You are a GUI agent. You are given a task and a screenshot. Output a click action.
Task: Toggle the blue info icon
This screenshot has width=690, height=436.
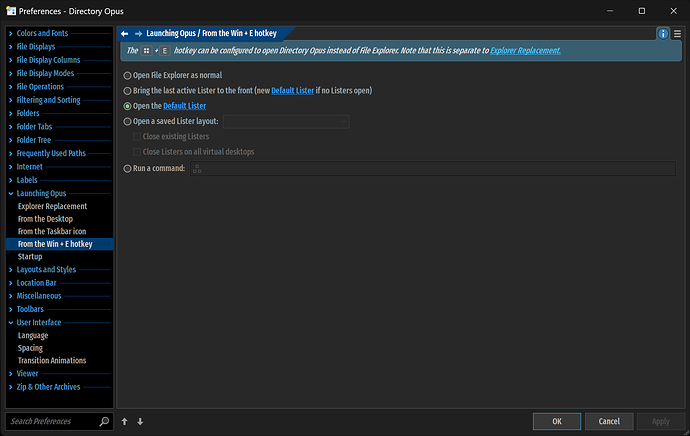(x=663, y=33)
